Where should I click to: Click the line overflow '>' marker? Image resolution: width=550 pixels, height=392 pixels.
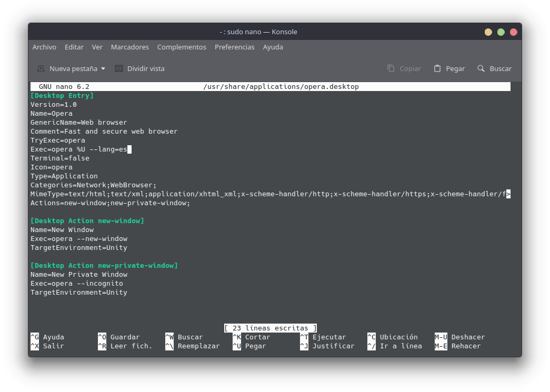(x=508, y=194)
